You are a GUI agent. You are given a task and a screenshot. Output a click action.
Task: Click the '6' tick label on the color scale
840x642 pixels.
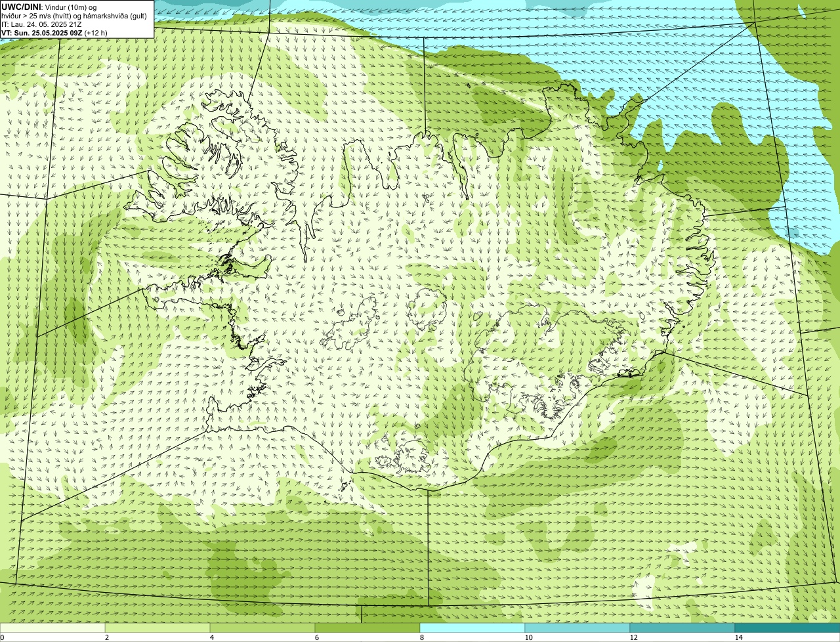click(x=317, y=637)
